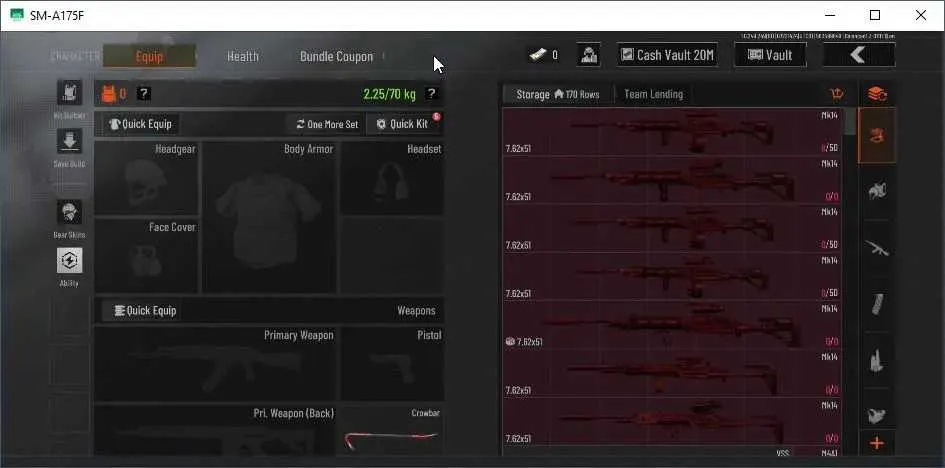
Task: Select the Pri. Weapon (Back) slot
Action: coord(215,430)
